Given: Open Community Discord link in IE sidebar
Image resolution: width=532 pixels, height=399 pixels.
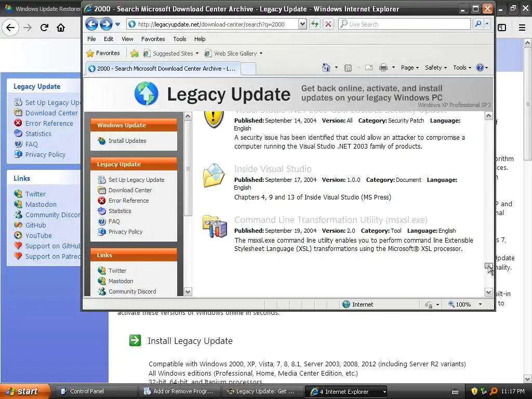Looking at the screenshot, I should (132, 291).
